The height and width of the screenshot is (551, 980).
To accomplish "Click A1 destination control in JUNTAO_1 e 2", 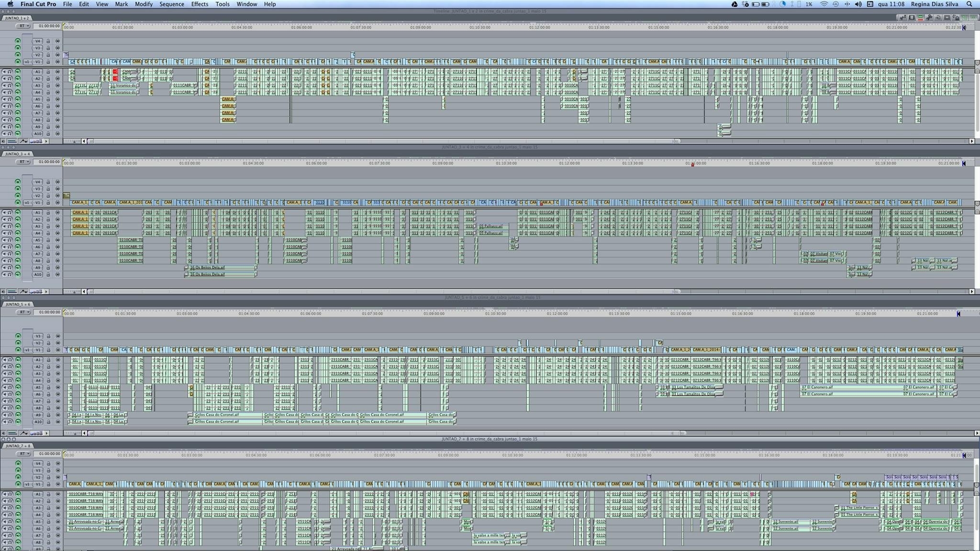I will coord(38,72).
